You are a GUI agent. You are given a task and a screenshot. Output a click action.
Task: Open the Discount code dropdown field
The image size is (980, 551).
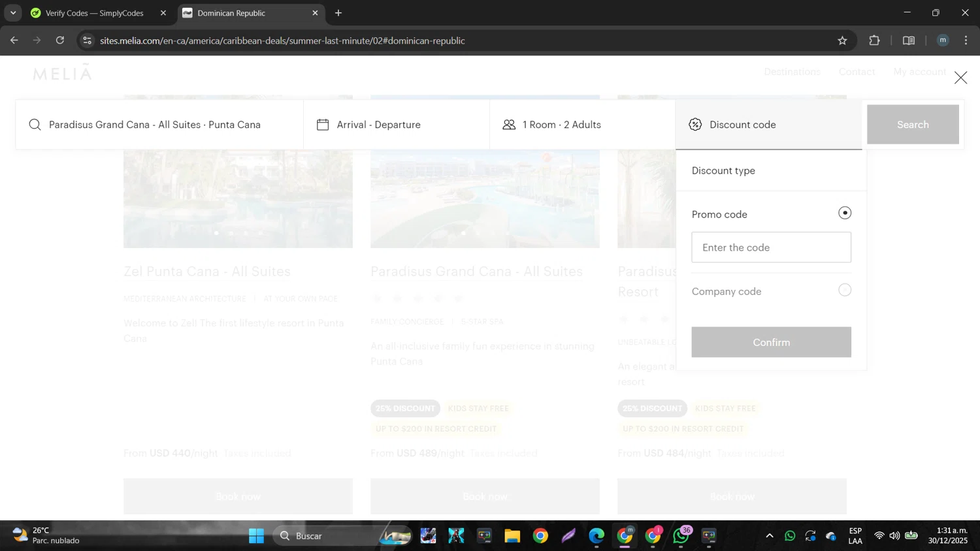(769, 125)
